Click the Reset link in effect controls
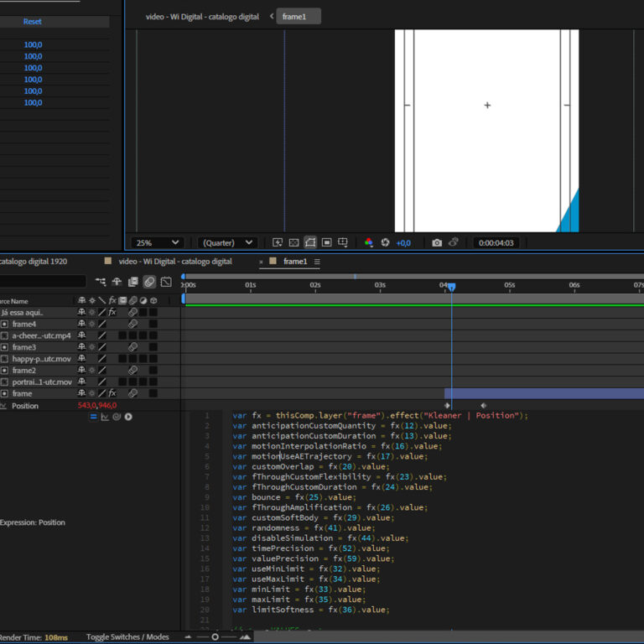This screenshot has height=644, width=644. click(x=33, y=22)
